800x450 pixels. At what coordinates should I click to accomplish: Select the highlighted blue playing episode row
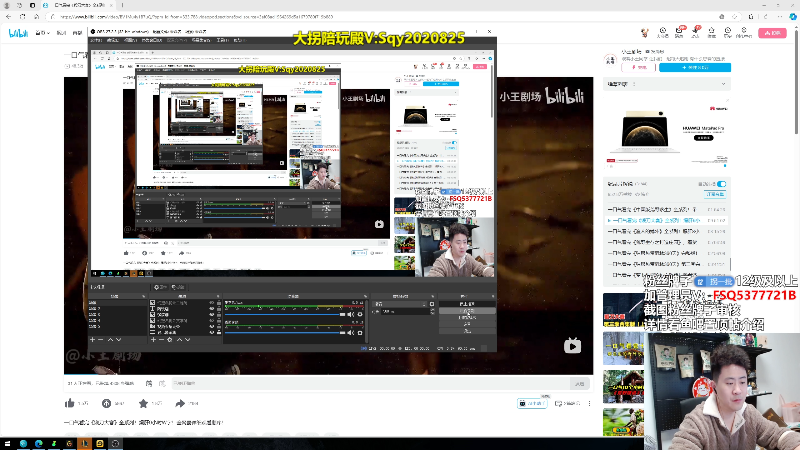click(666, 220)
